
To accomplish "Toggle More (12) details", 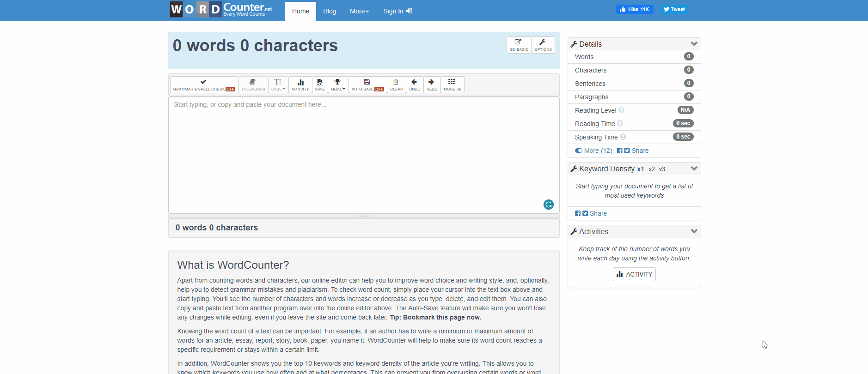I will [594, 151].
